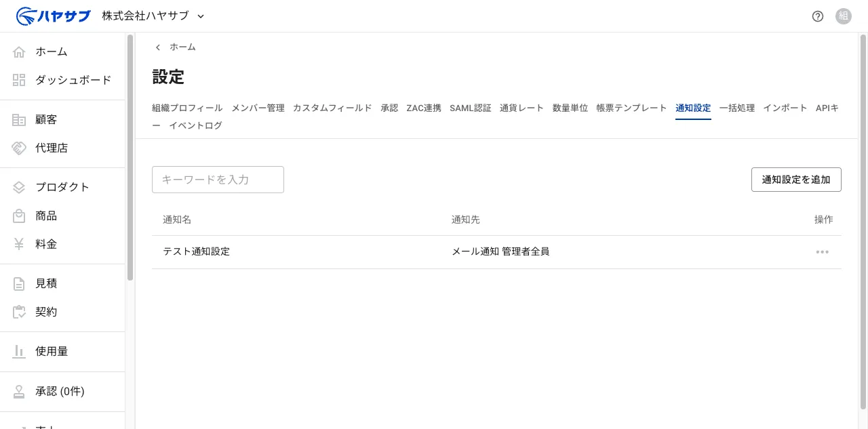This screenshot has height=429, width=868.
Task: Open the イベントログ tab
Action: pos(195,125)
